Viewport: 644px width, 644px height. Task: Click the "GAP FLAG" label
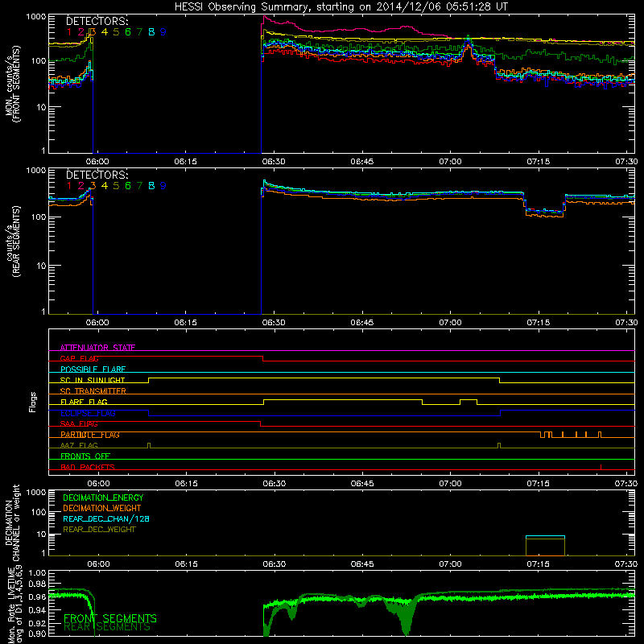tap(79, 358)
